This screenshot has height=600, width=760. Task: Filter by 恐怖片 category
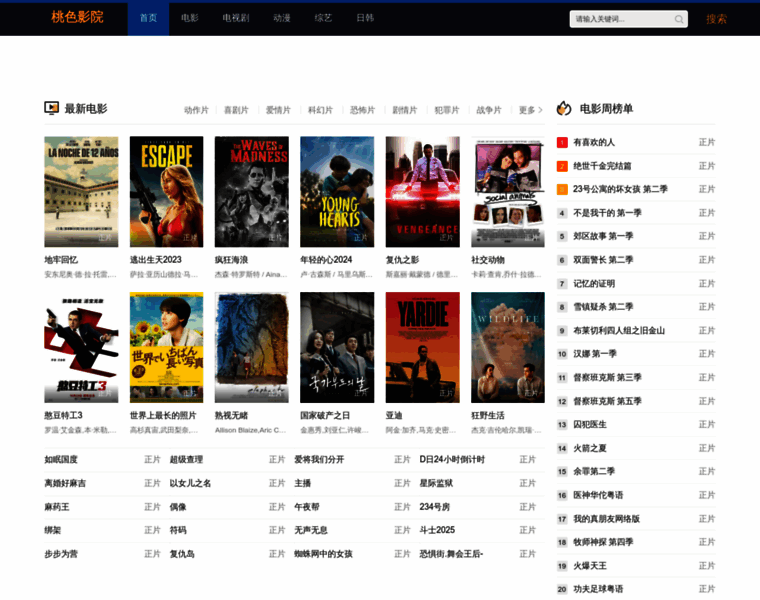pyautogui.click(x=363, y=110)
